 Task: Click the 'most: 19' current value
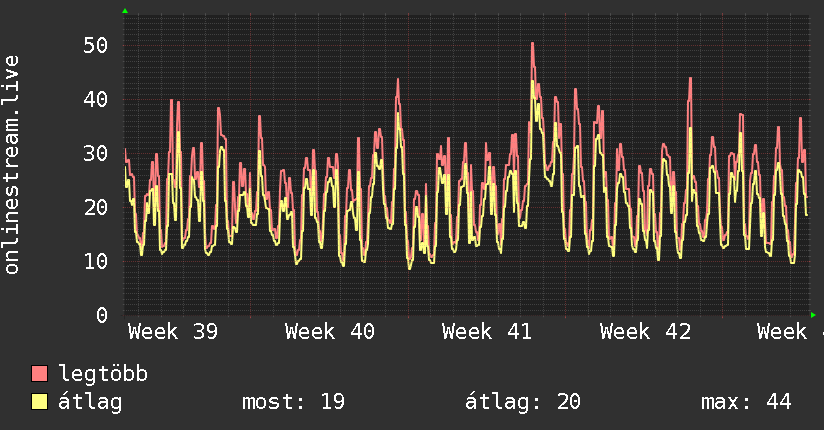pos(293,402)
